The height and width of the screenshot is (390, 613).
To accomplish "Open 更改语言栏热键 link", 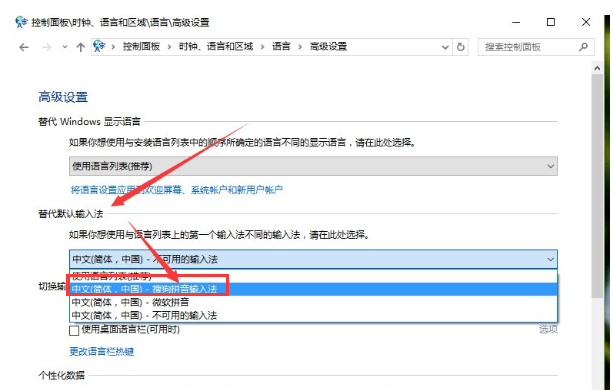I will (102, 351).
